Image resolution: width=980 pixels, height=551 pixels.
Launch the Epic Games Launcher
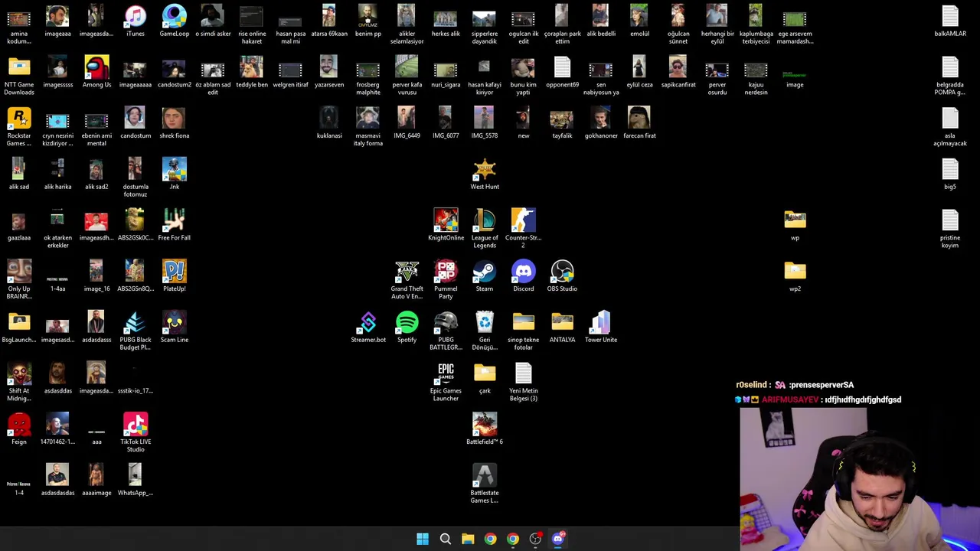point(446,383)
